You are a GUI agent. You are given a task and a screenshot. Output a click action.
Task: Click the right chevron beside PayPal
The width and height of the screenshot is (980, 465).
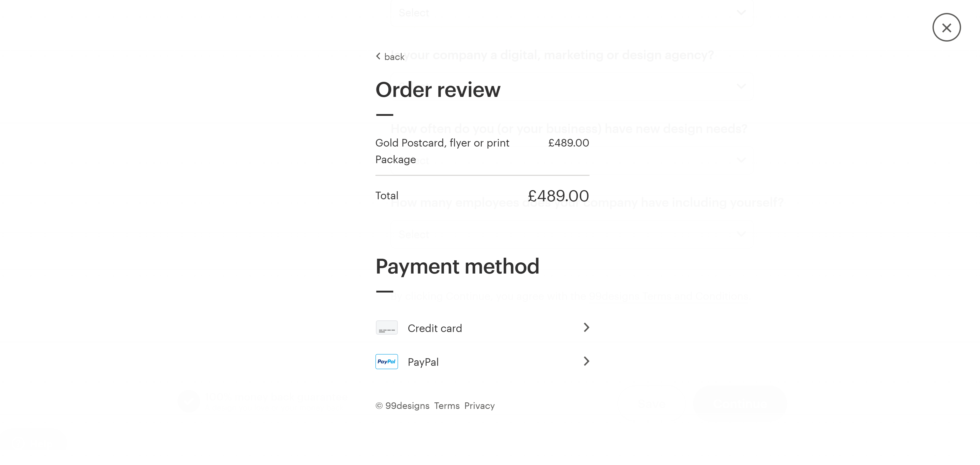point(586,361)
